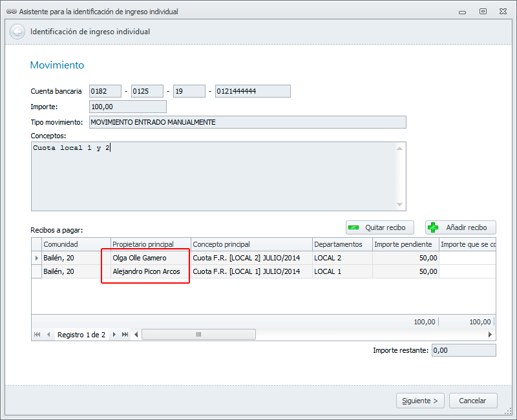The height and width of the screenshot is (420, 517).
Task: Sort by Departamentos column header
Action: point(343,244)
